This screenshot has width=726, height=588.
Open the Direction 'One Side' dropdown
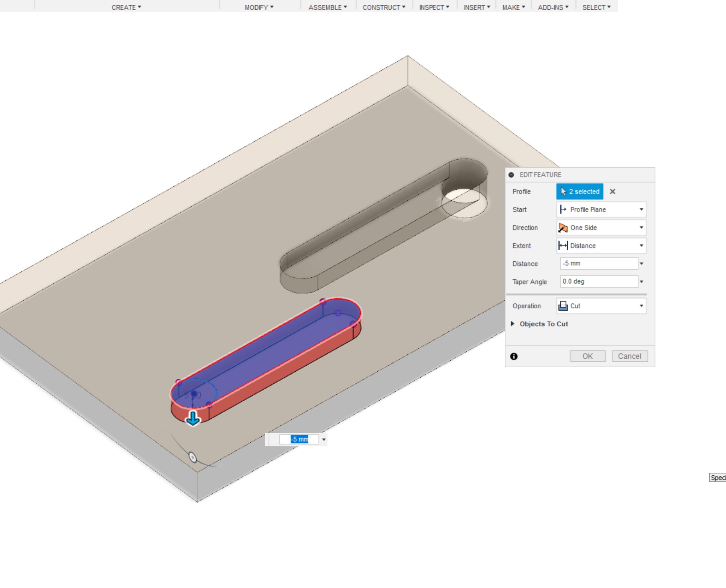pyautogui.click(x=601, y=228)
